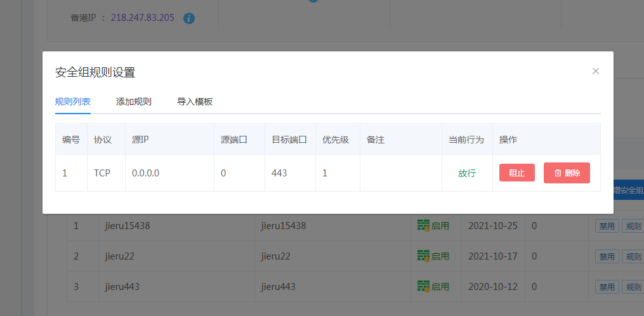Click the date 2021-10-17
The height and width of the screenshot is (316, 644).
coord(493,256)
